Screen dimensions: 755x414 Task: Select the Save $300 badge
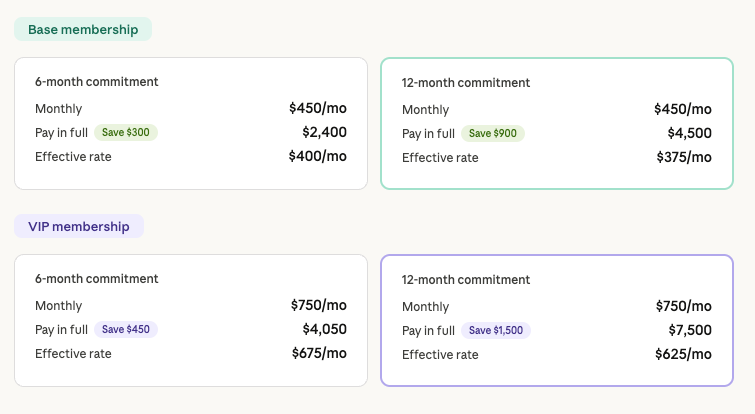[x=126, y=132]
